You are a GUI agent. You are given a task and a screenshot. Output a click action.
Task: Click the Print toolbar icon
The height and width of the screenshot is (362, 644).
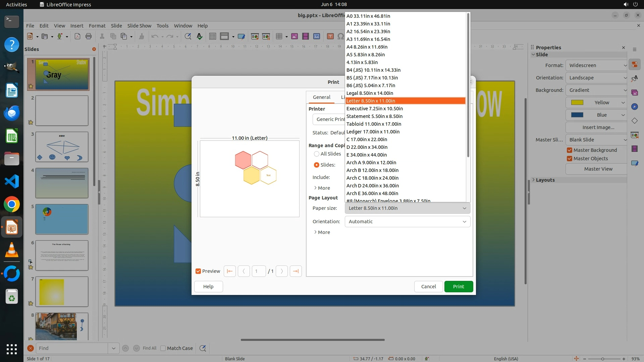89,36
